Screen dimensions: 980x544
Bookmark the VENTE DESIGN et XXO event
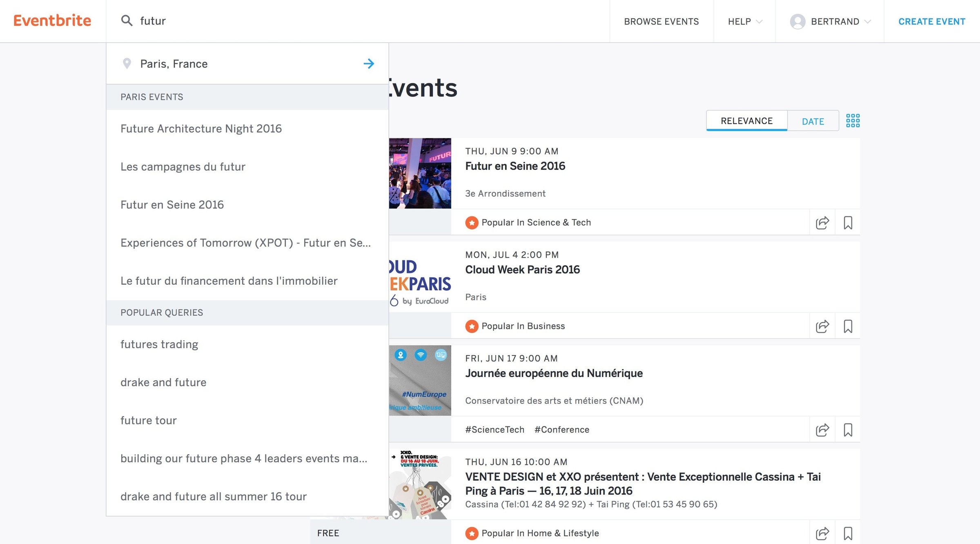(x=848, y=533)
